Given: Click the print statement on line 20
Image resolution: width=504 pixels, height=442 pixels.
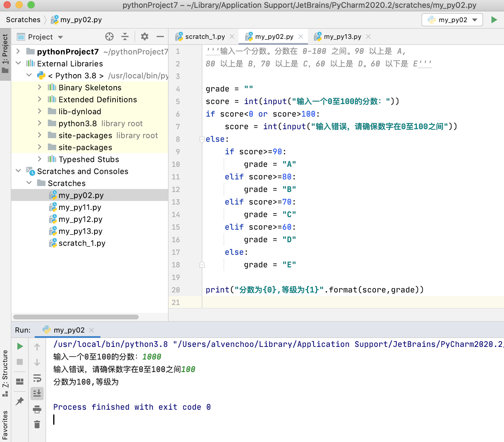Looking at the screenshot, I should tap(314, 290).
